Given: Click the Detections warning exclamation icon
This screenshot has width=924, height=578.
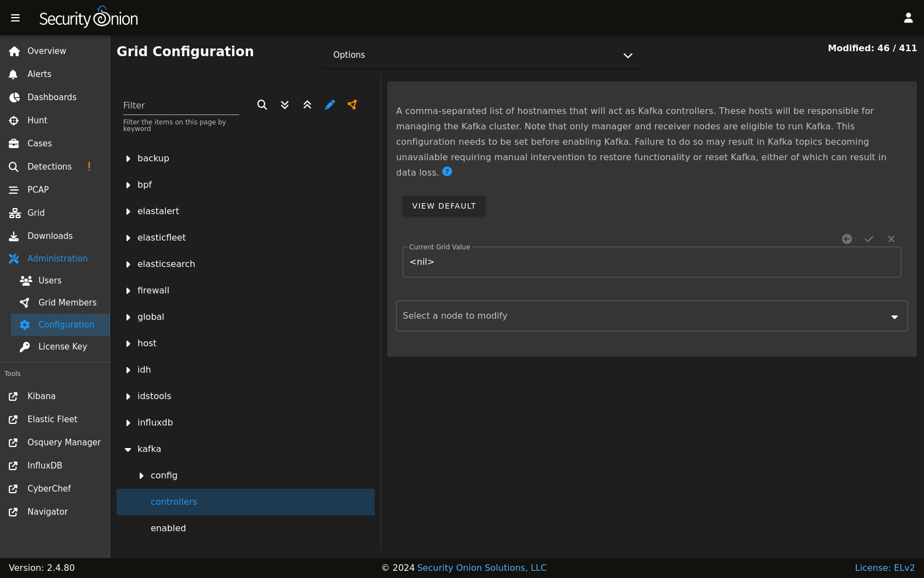Looking at the screenshot, I should point(89,166).
